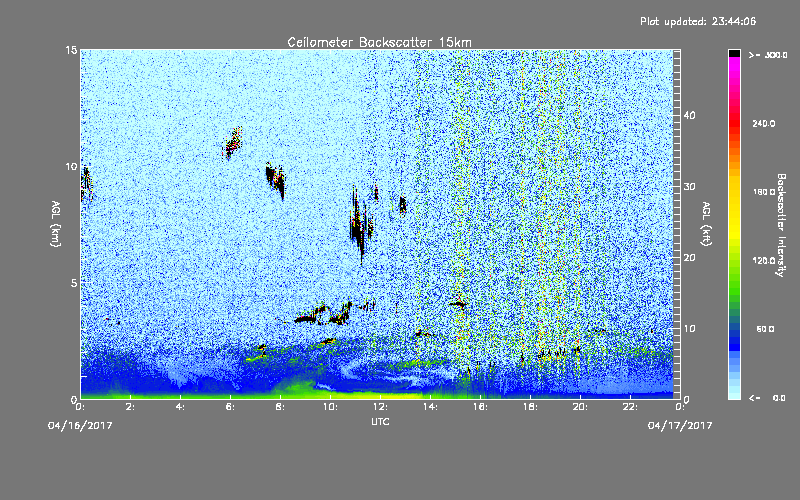Click the '18:' hour tick label
The image size is (800, 500).
tap(530, 407)
